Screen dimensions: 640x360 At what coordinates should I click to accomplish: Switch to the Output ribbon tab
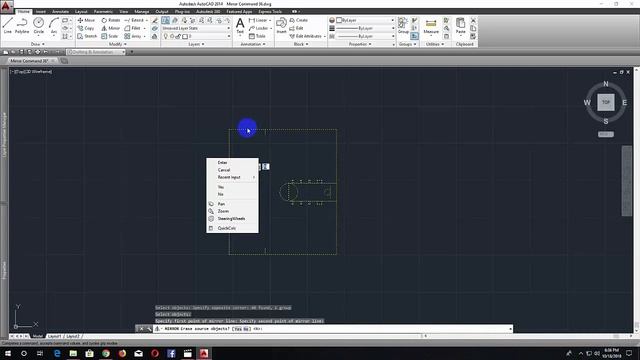162,11
